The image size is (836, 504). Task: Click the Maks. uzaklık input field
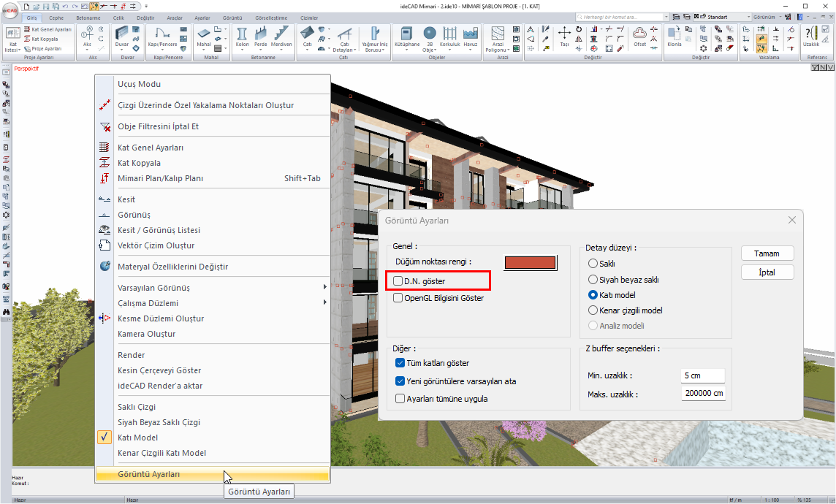click(x=703, y=394)
